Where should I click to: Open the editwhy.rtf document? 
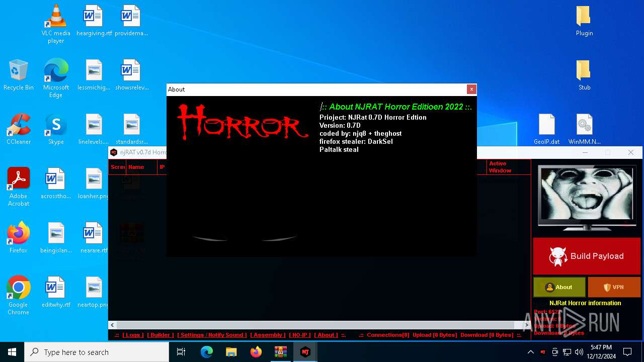[x=56, y=292]
